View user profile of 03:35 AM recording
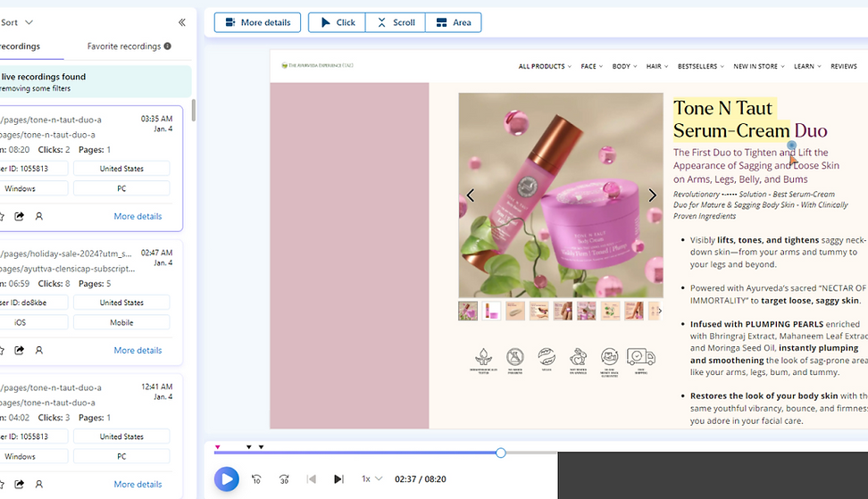Screen dimensions: 868x499 [x=39, y=216]
